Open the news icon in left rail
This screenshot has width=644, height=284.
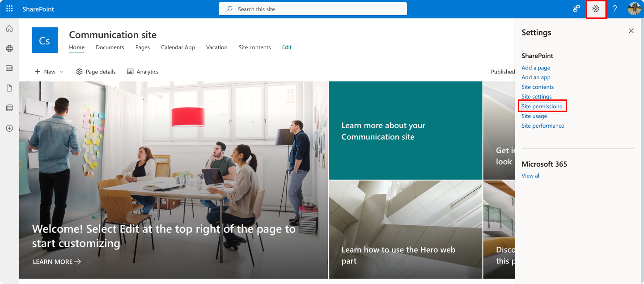pos(9,69)
